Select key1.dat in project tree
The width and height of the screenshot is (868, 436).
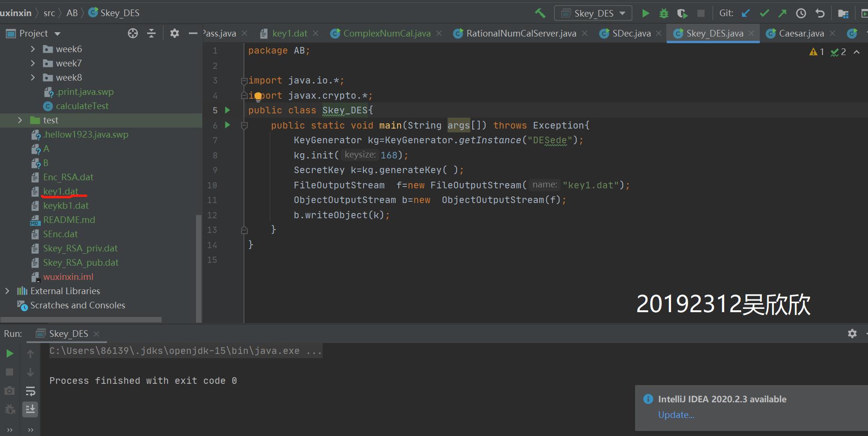pyautogui.click(x=61, y=191)
